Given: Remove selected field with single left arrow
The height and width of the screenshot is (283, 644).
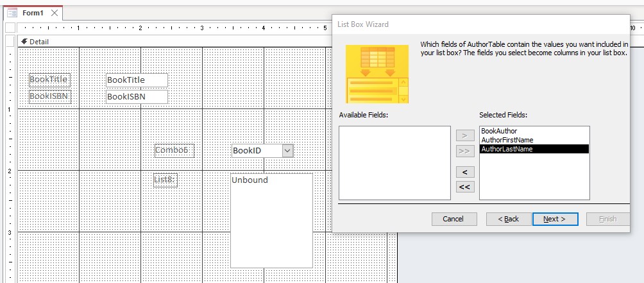Looking at the screenshot, I should pyautogui.click(x=464, y=172).
